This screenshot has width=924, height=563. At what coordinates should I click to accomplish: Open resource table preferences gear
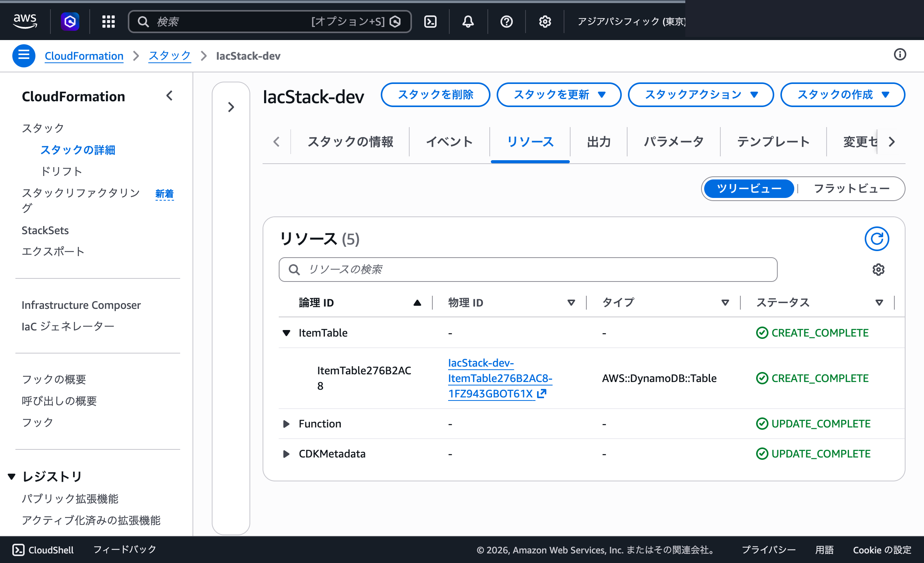coord(878,270)
